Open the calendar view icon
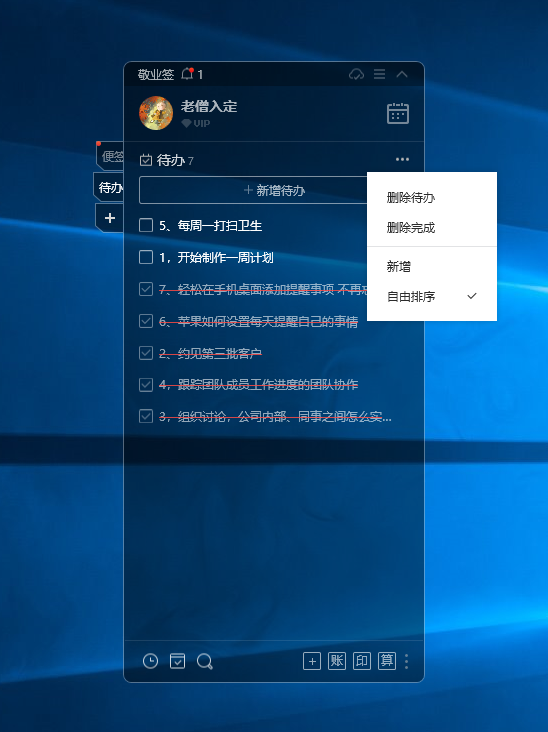The image size is (548, 732). point(398,113)
